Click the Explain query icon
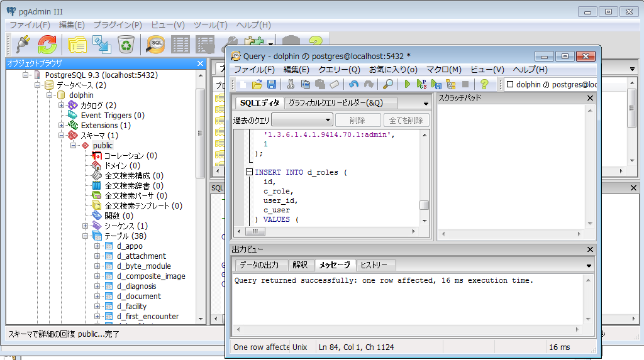 451,85
